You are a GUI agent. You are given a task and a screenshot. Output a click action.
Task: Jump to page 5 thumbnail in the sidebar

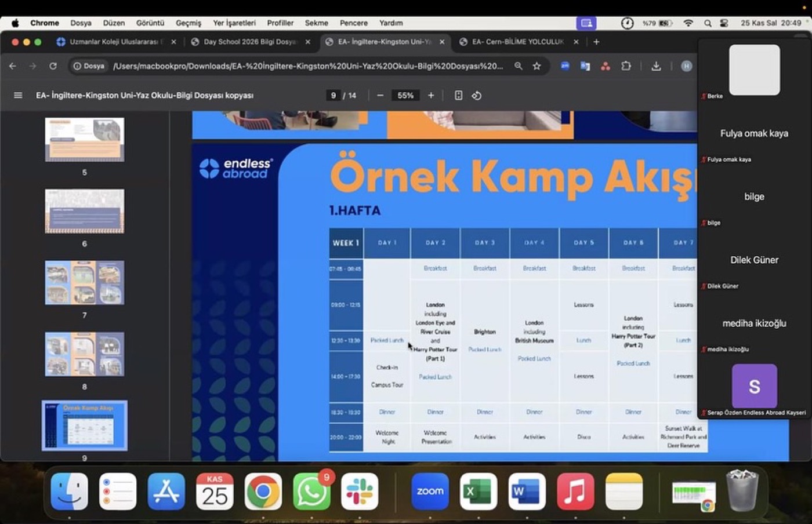click(85, 140)
